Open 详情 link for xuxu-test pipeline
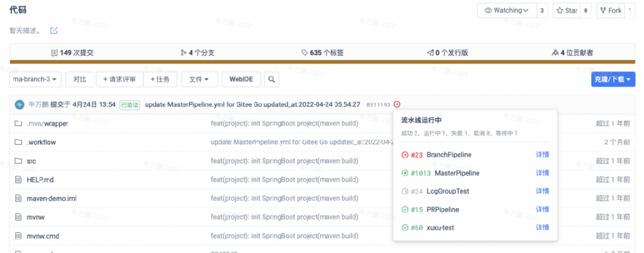This screenshot has height=253, width=644. coord(542,227)
